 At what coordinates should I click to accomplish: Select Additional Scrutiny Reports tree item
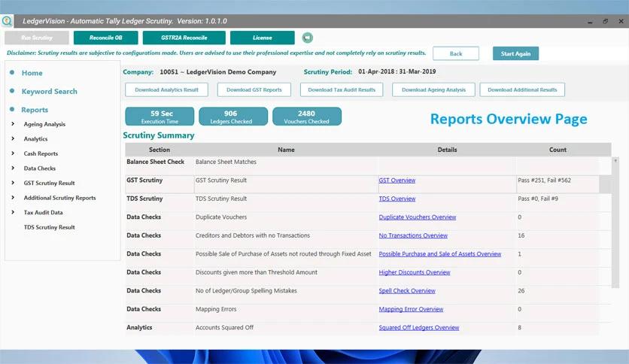click(59, 198)
